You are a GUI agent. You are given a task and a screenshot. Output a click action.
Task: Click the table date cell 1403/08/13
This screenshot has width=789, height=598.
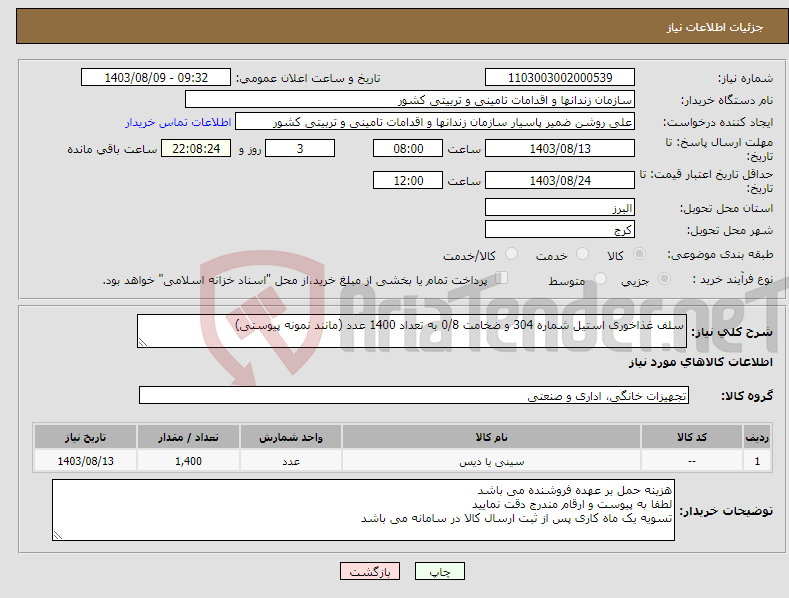click(85, 461)
